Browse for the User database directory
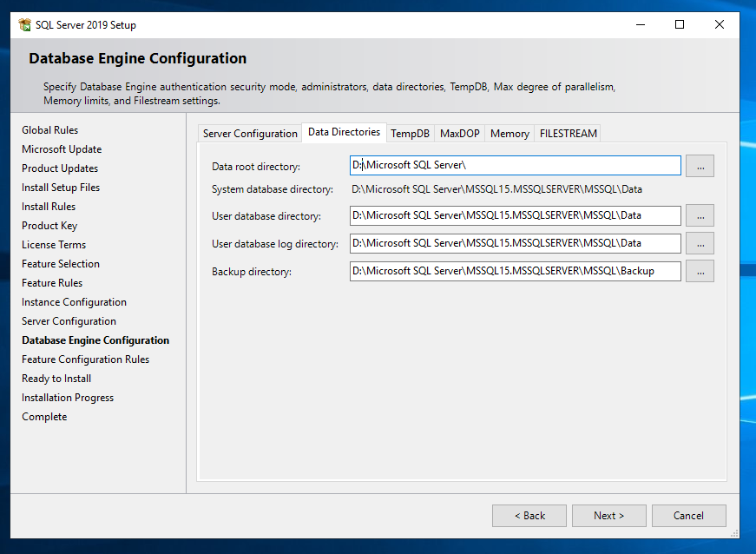This screenshot has width=756, height=554. coord(700,216)
